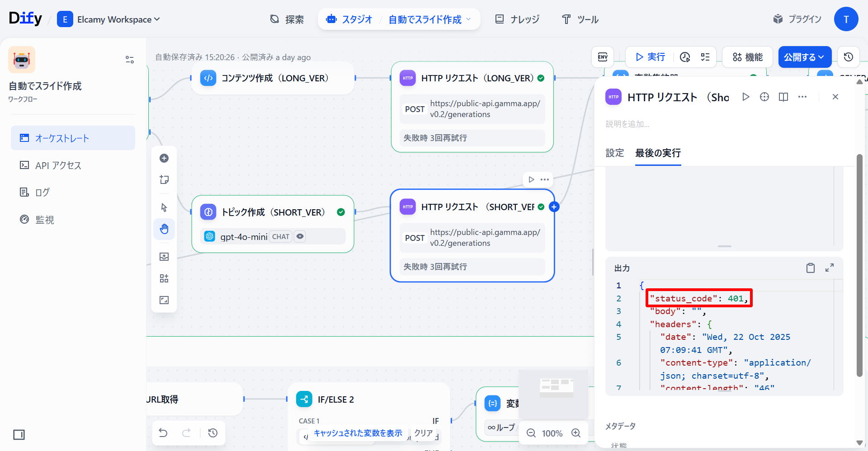The width and height of the screenshot is (868, 451).
Task: Run this HTTP request step
Action: tap(746, 97)
